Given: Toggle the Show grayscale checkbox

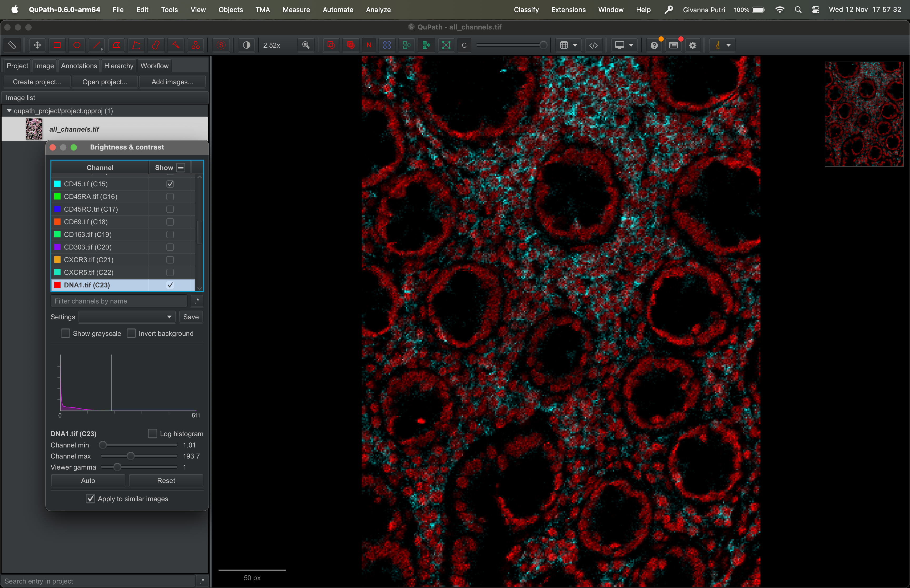Looking at the screenshot, I should coord(66,333).
